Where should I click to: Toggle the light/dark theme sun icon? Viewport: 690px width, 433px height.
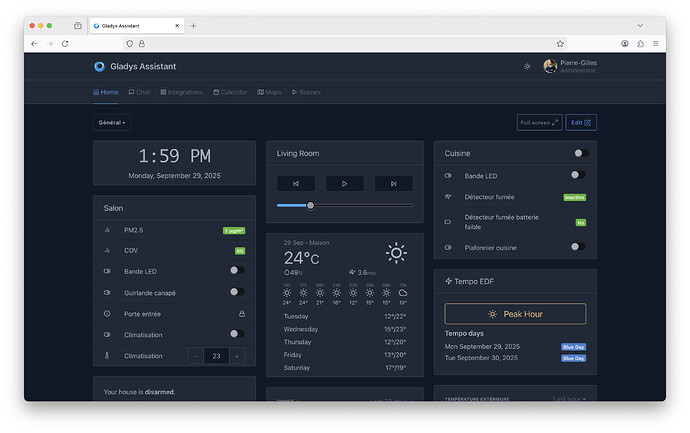tap(527, 67)
